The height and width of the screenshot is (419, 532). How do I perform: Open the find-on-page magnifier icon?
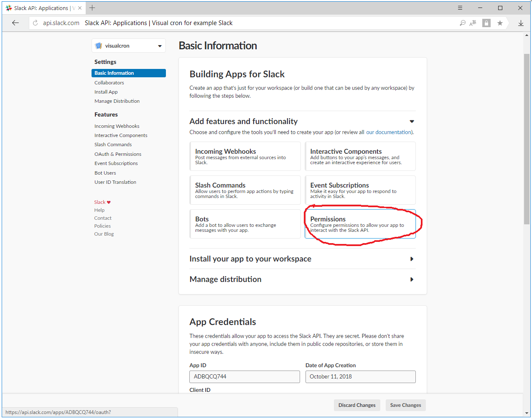(462, 23)
